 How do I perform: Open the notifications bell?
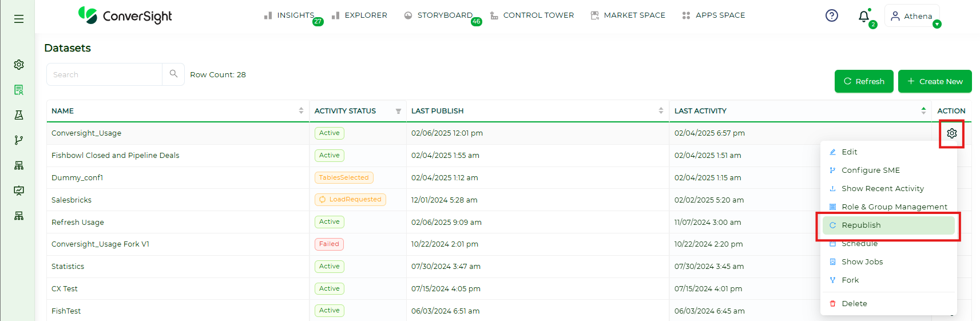pyautogui.click(x=864, y=17)
